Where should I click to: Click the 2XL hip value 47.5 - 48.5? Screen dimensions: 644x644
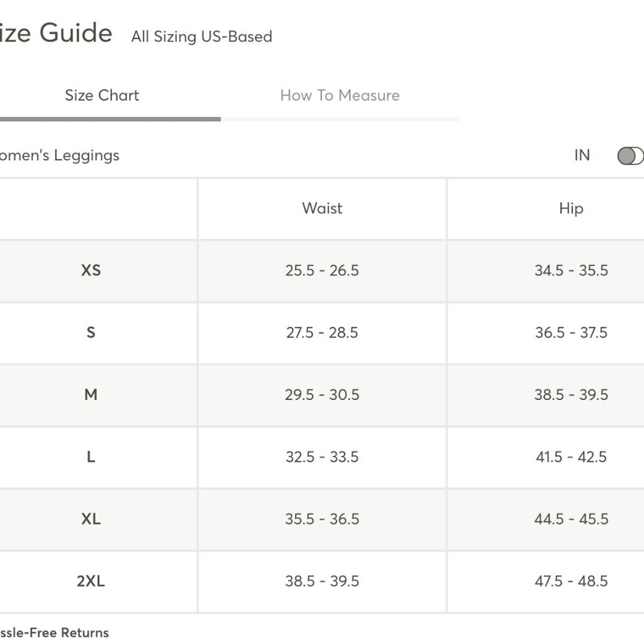571,581
